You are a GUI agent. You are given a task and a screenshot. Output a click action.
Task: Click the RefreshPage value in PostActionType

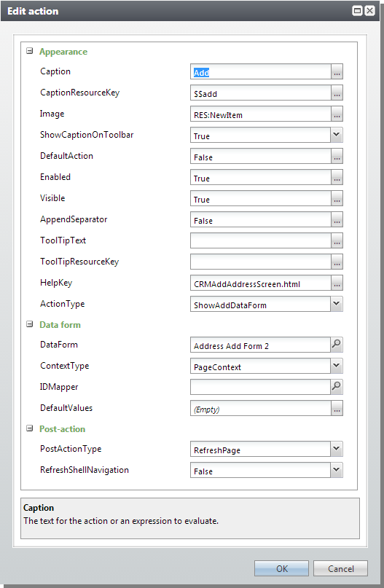tap(216, 450)
